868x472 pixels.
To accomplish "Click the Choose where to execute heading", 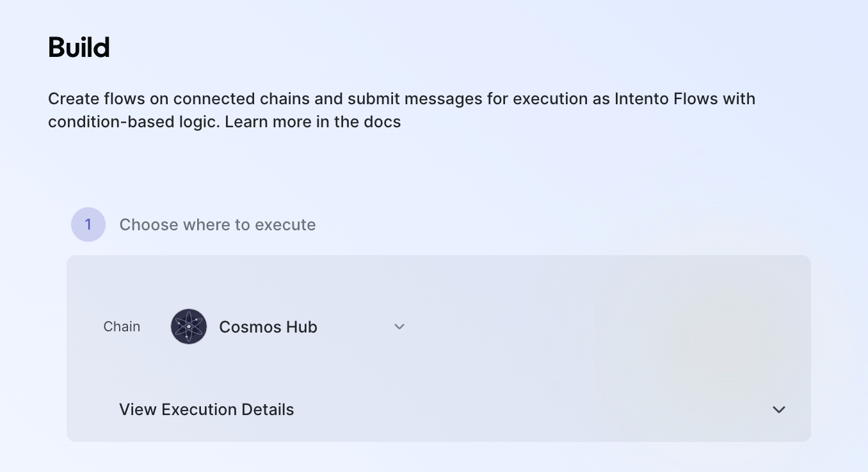I will tap(218, 224).
